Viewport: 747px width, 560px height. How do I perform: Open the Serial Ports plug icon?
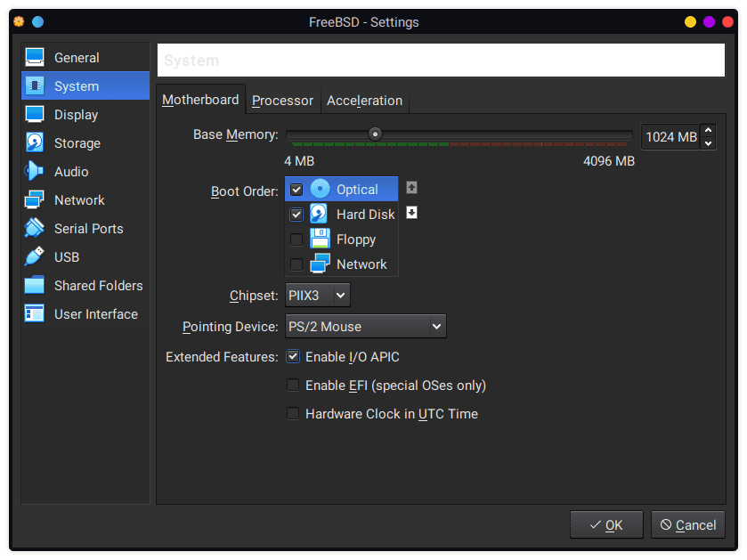click(x=35, y=228)
